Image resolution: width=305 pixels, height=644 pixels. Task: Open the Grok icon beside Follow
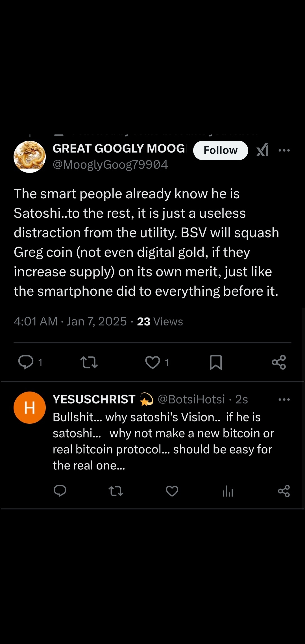pyautogui.click(x=262, y=150)
